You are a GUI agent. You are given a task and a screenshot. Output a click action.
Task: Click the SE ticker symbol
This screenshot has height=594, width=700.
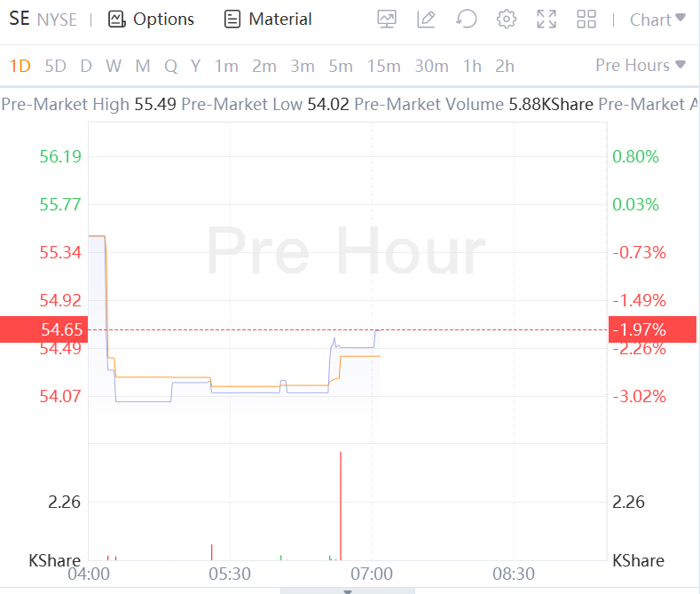click(x=19, y=19)
